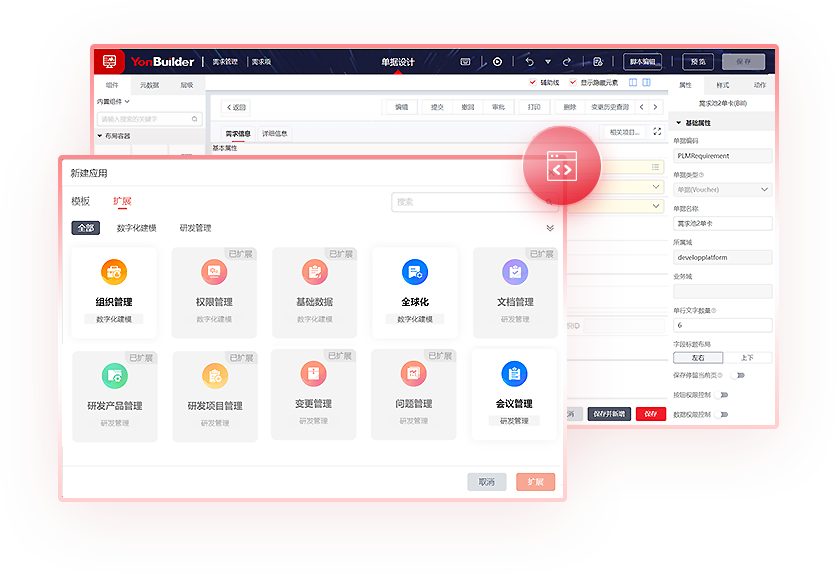Collapse the 基础属性 section
837x574 pixels.
680,122
